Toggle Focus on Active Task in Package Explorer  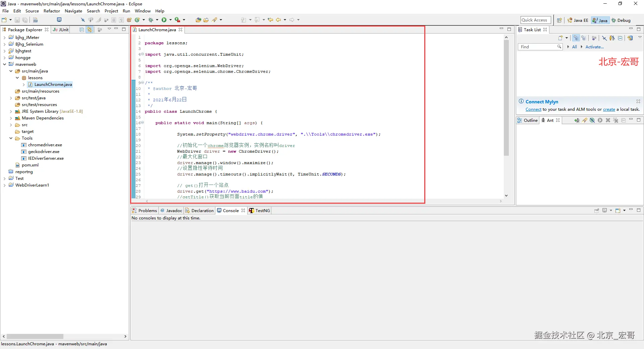[100, 30]
